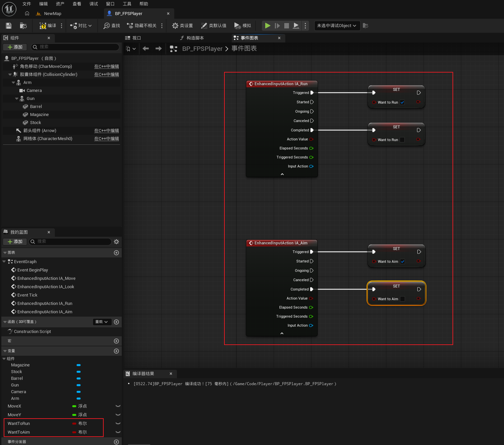Add a new macro with 宏 plus icon

pos(116,341)
